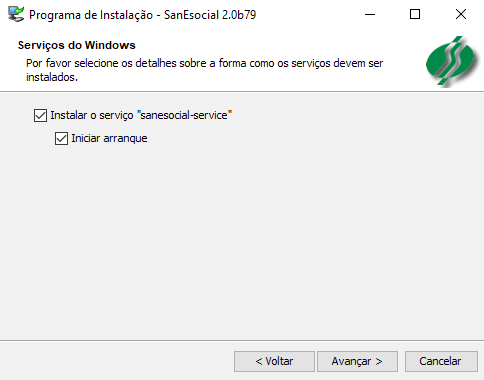Toggle the Iniciar arranque checkbox box

coord(61,138)
